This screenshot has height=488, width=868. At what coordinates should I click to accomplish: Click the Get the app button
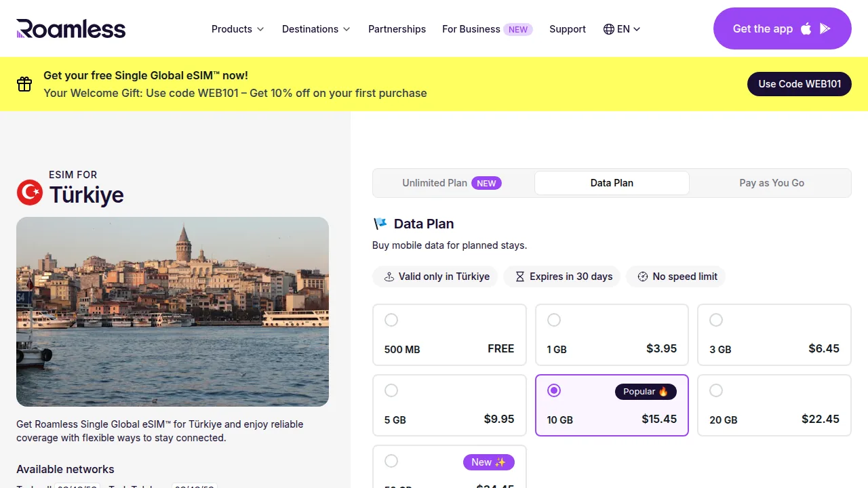pos(783,28)
